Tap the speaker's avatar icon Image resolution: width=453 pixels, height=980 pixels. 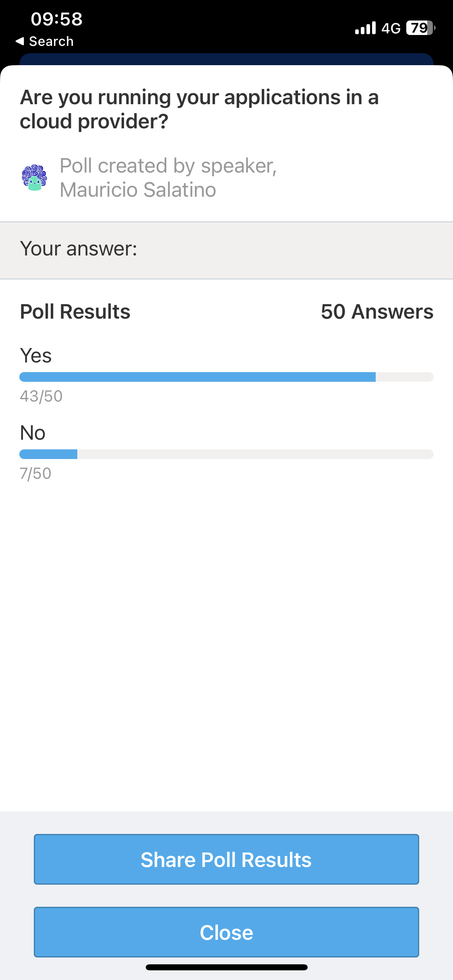pyautogui.click(x=34, y=177)
